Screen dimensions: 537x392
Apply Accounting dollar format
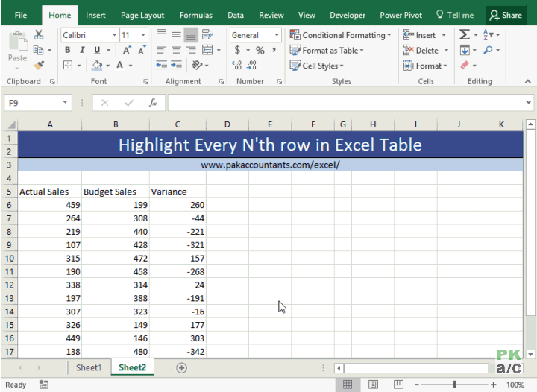(237, 50)
